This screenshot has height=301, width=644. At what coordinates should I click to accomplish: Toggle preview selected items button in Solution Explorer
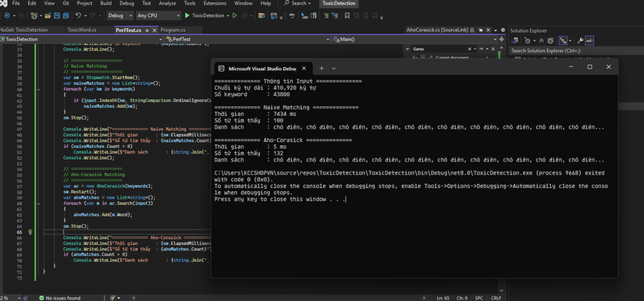pyautogui.click(x=589, y=41)
